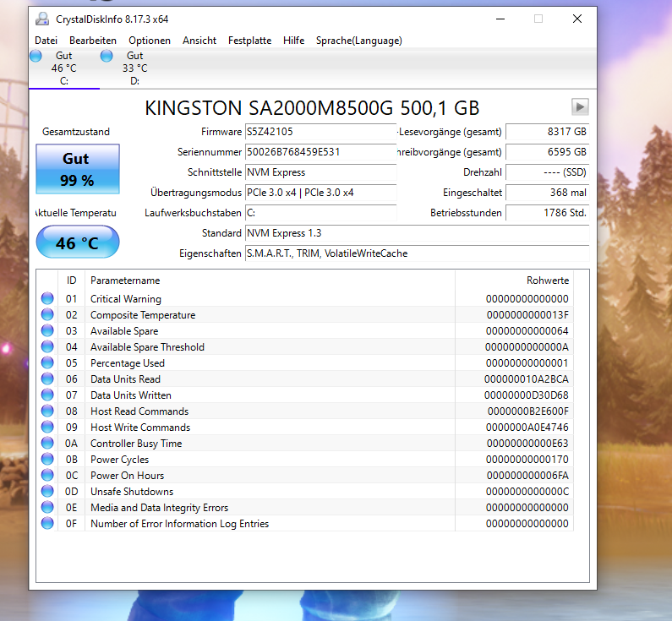Click raw value 000000010A2BCA

point(527,379)
